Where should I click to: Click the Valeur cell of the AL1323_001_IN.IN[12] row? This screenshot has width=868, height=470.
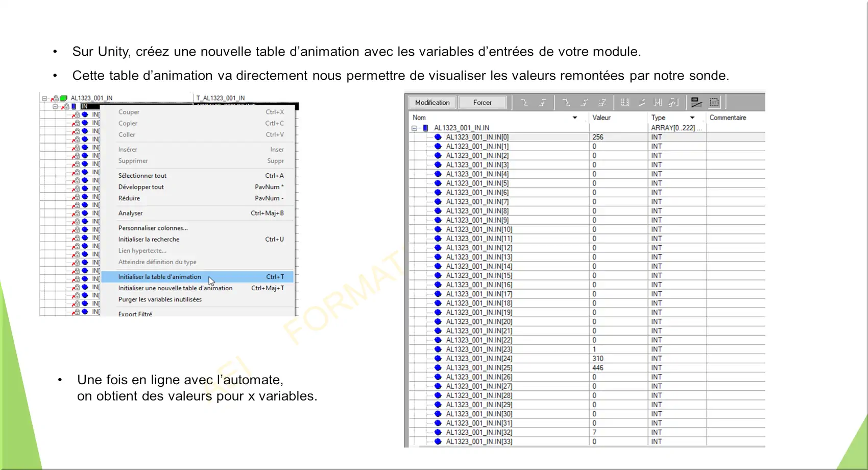tap(618, 248)
